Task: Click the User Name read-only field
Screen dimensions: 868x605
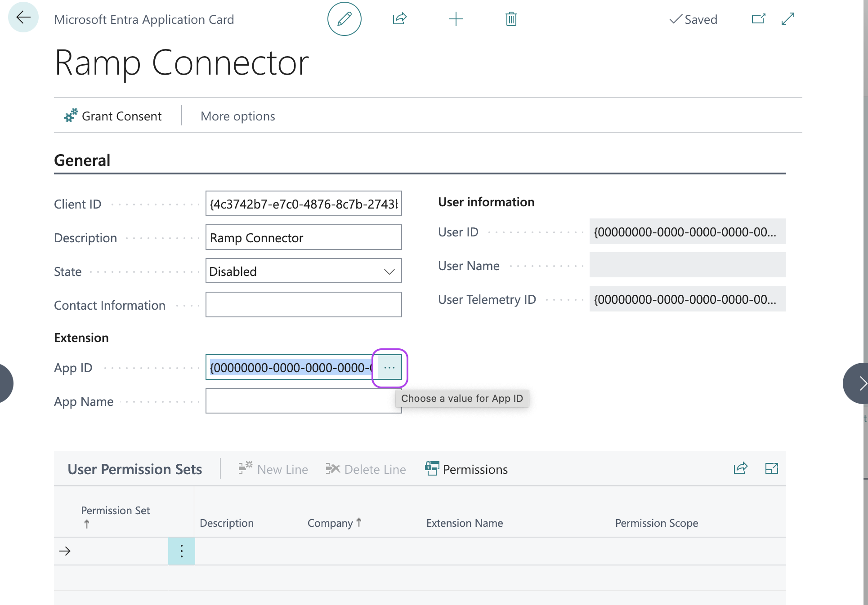Action: (687, 265)
